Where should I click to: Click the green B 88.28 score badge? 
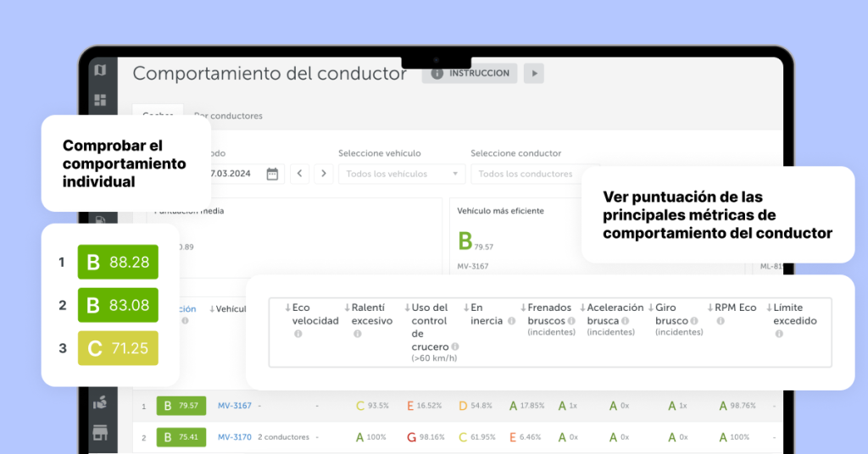(118, 263)
